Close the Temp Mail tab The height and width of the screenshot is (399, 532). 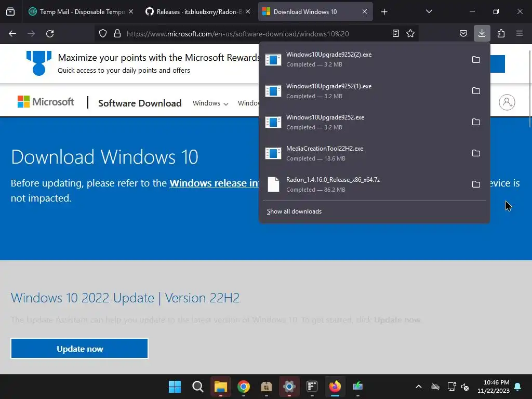pos(131,11)
